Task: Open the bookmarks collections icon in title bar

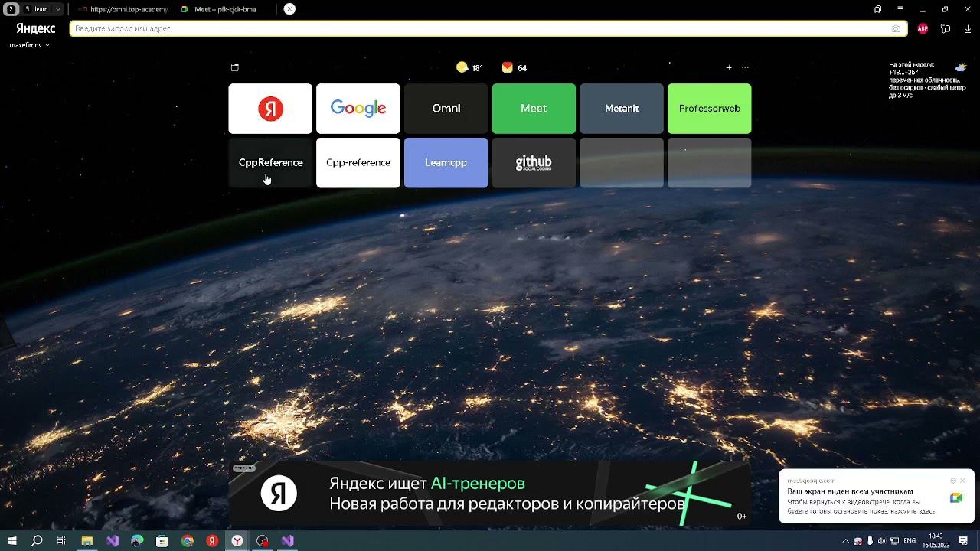Action: click(x=877, y=9)
